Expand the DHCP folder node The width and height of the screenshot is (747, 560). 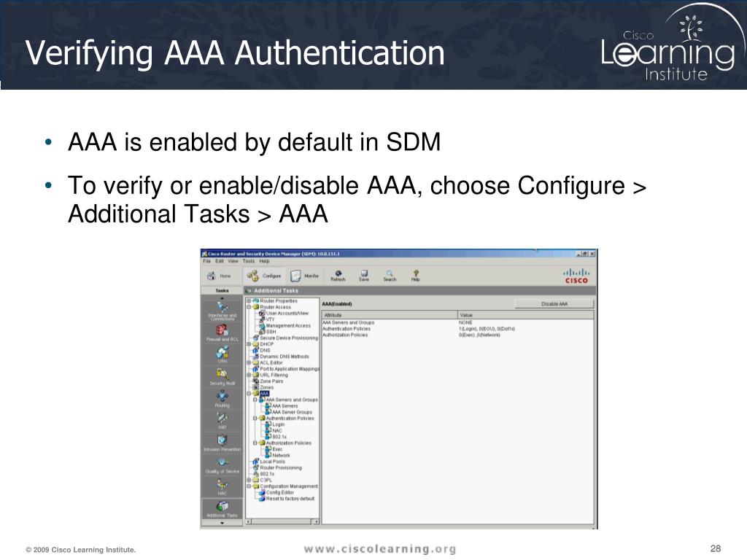click(x=249, y=344)
